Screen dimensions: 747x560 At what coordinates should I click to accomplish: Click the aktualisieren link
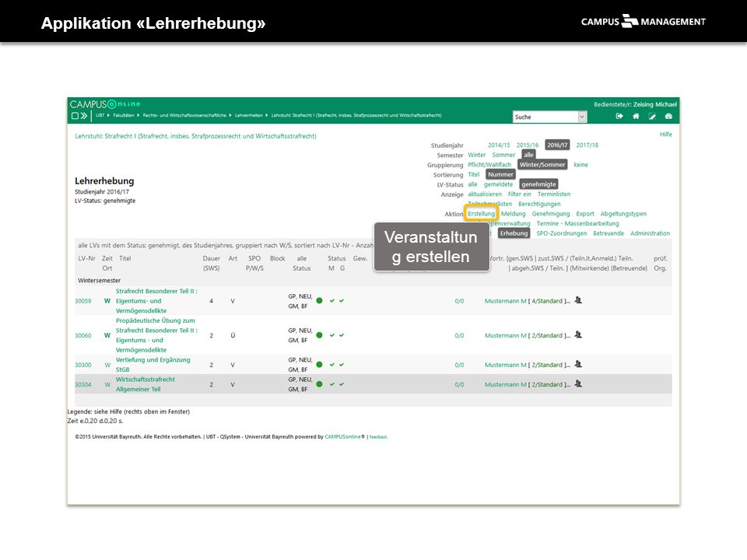485,194
